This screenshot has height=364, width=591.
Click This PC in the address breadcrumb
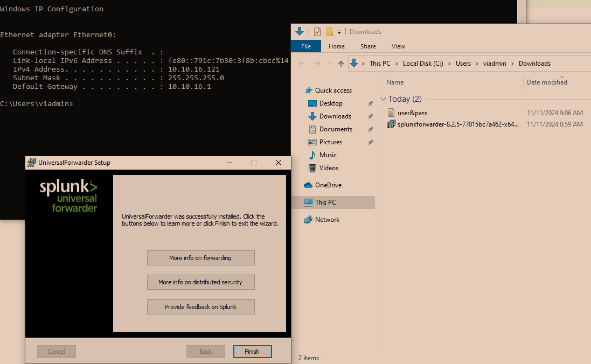[380, 64]
